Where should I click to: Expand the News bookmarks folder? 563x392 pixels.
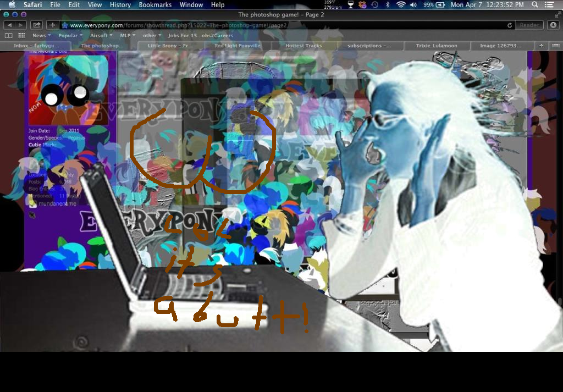[x=41, y=36]
